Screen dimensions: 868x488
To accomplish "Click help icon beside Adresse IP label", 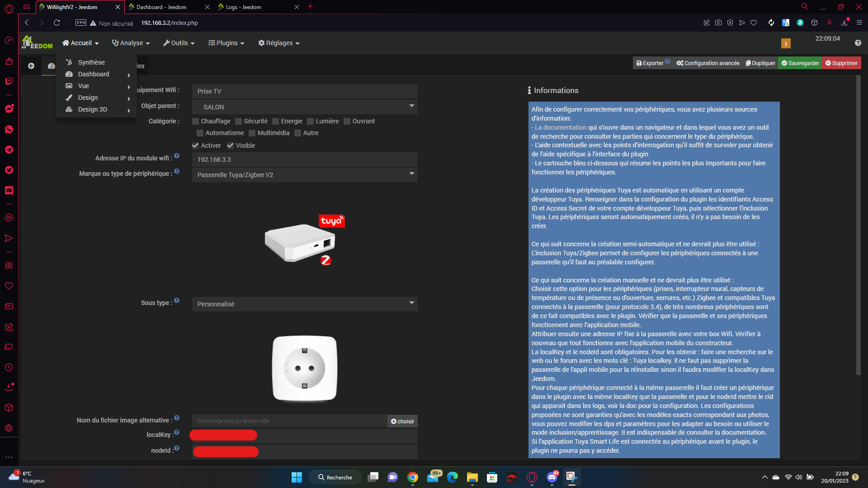I will (177, 156).
